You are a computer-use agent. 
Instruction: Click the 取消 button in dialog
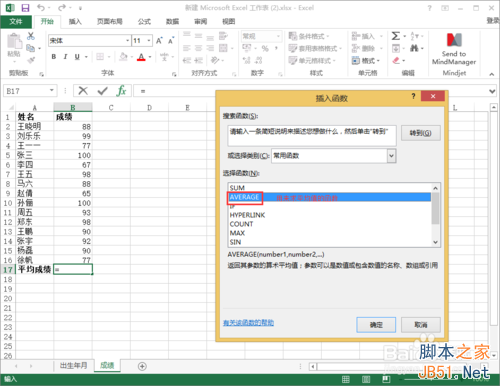421,325
